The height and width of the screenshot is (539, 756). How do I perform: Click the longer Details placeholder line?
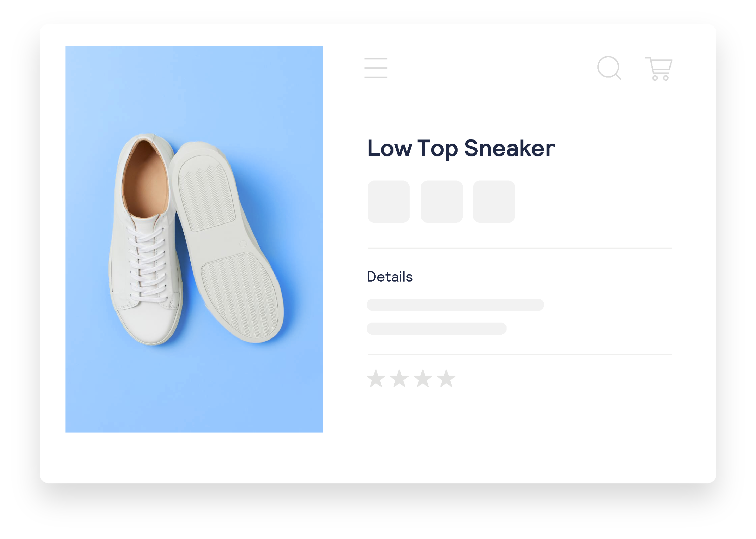pos(455,305)
